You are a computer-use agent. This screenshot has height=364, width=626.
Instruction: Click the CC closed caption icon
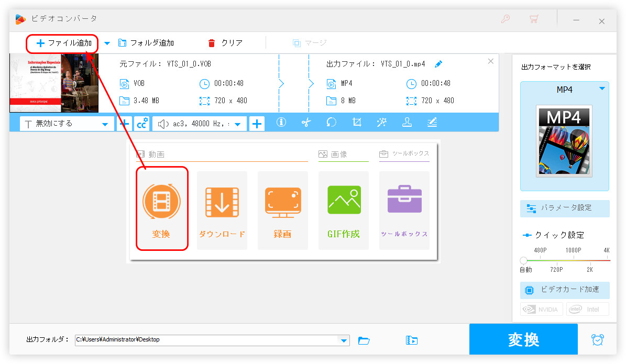pyautogui.click(x=142, y=124)
